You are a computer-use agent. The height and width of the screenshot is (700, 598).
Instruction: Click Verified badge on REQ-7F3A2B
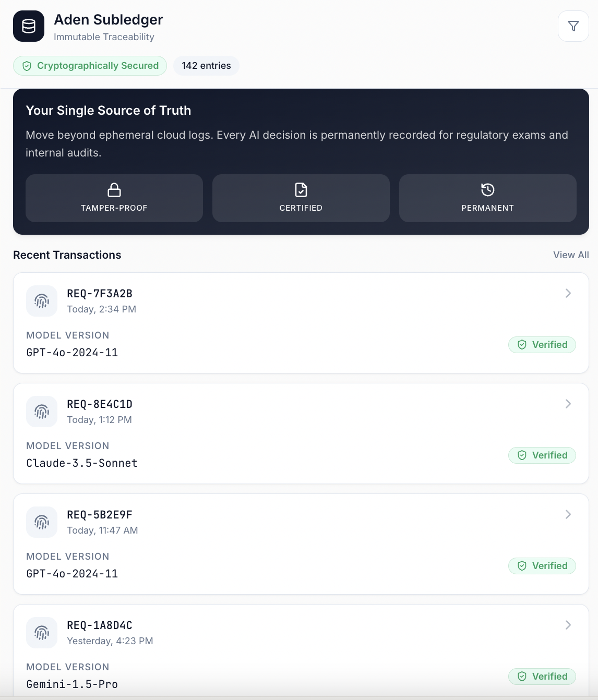pos(542,345)
